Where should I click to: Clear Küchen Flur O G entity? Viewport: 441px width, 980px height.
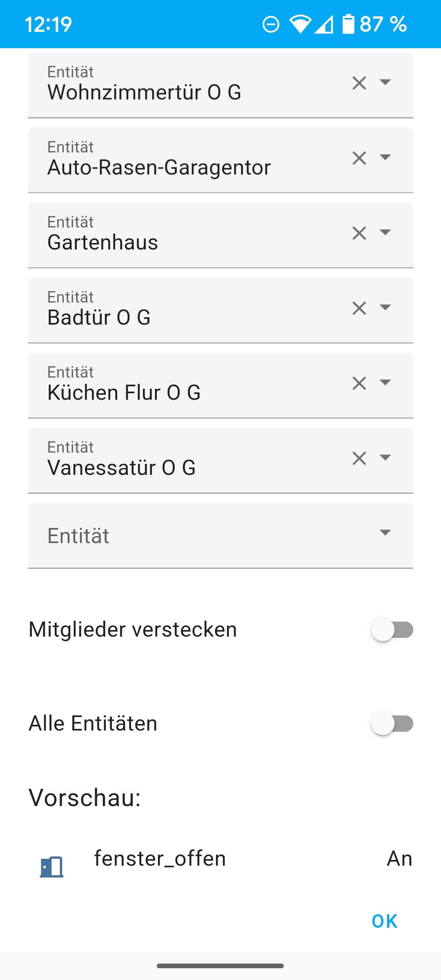point(359,384)
